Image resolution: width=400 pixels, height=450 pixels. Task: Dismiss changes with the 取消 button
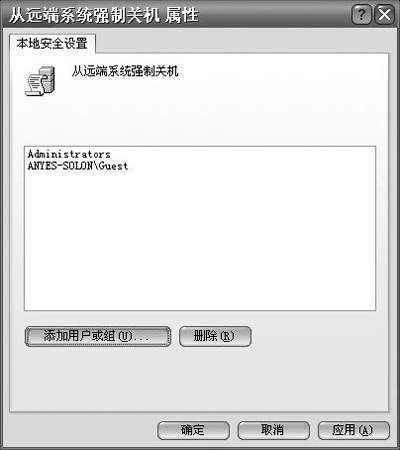pyautogui.click(x=273, y=430)
